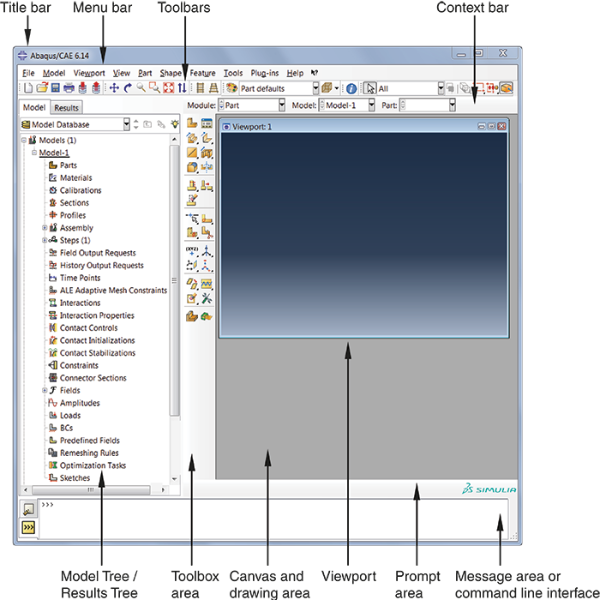Image resolution: width=600 pixels, height=600 pixels.
Task: Expand the Steps (1) tree node
Action: click(x=45, y=240)
